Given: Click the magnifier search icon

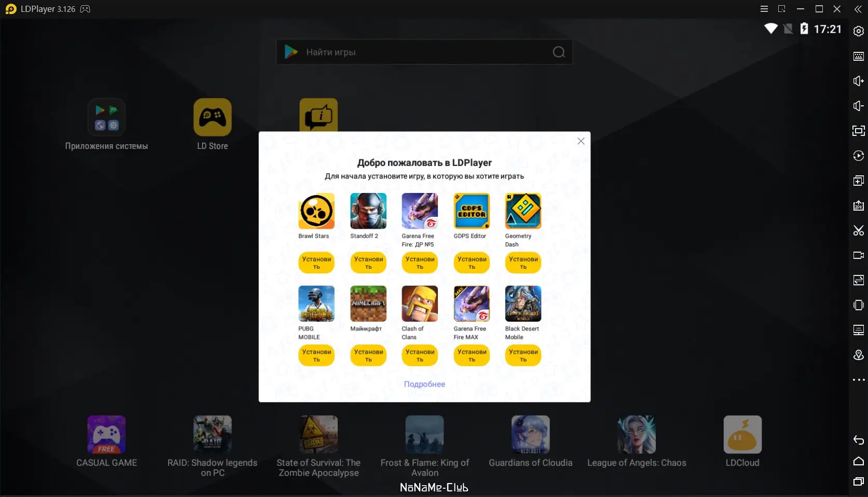Looking at the screenshot, I should 559,52.
